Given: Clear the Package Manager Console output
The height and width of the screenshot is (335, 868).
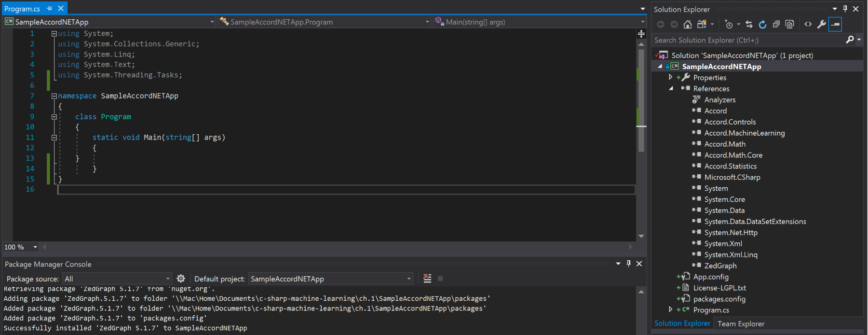Looking at the screenshot, I should click(x=427, y=279).
